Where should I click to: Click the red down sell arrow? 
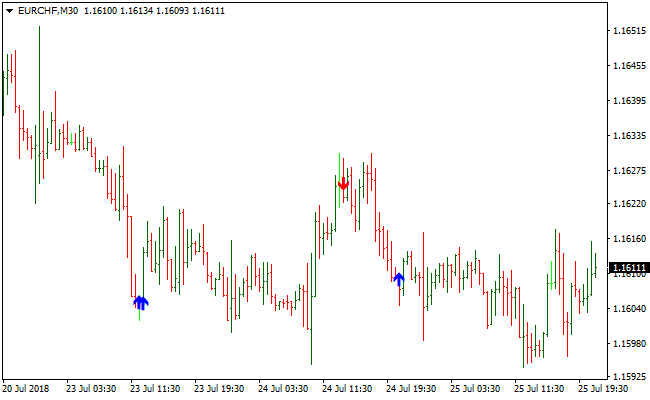(343, 183)
